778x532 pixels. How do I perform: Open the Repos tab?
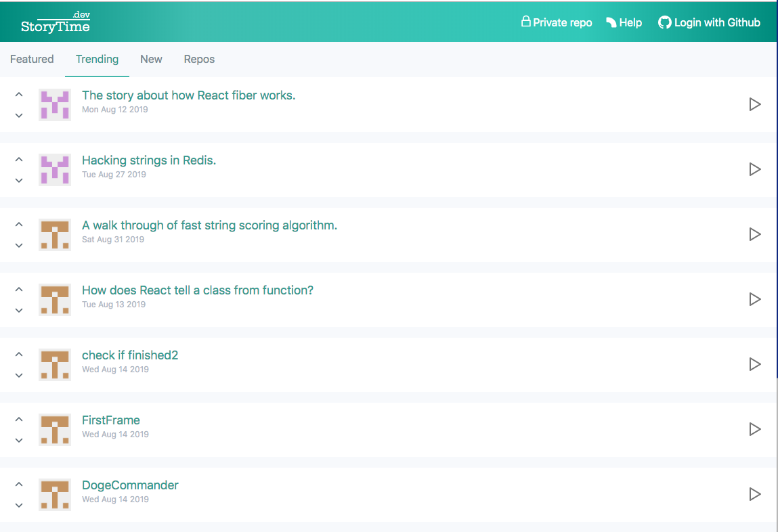click(199, 59)
